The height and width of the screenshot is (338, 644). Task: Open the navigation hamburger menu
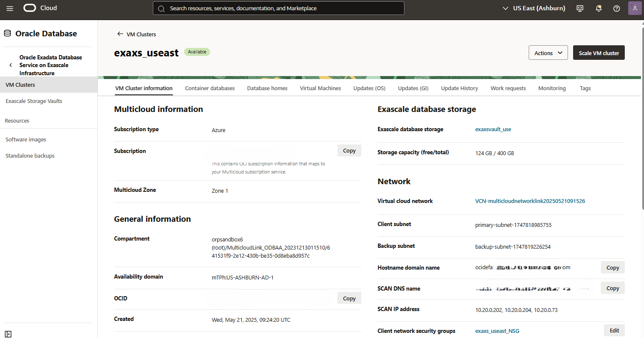tap(10, 8)
